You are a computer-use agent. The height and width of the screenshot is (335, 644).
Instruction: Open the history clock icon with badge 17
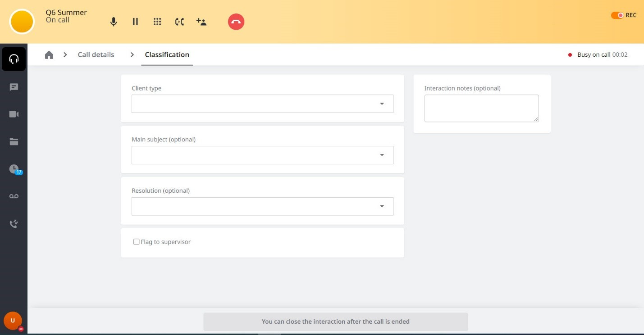pyautogui.click(x=15, y=169)
